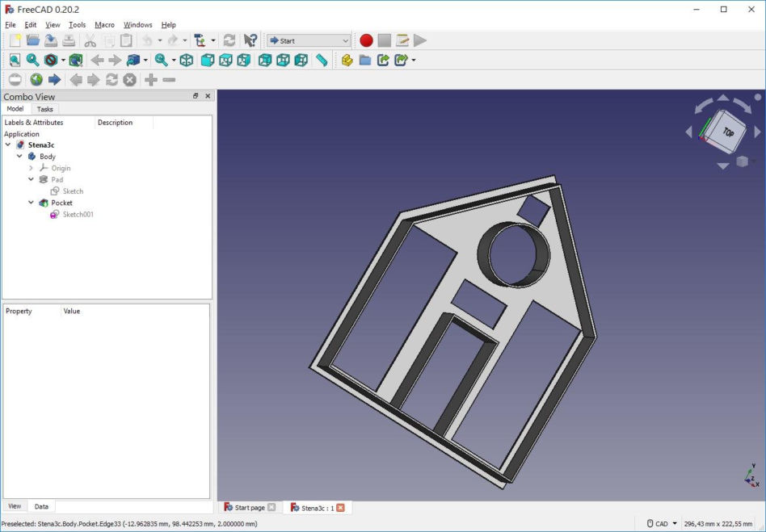Open the View menu

pos(53,24)
